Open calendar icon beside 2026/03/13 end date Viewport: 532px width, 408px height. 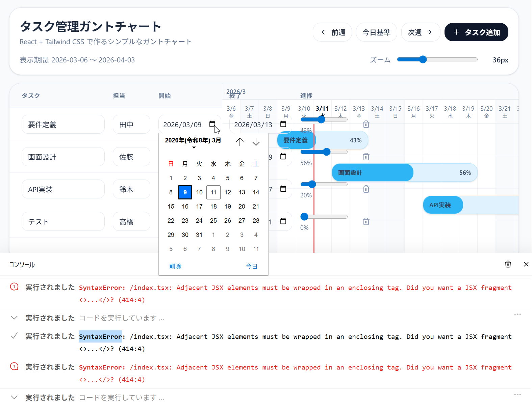283,124
